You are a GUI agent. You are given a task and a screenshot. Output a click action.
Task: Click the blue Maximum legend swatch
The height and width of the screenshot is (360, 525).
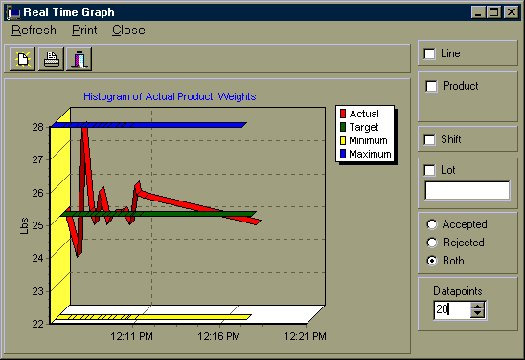pyautogui.click(x=343, y=154)
